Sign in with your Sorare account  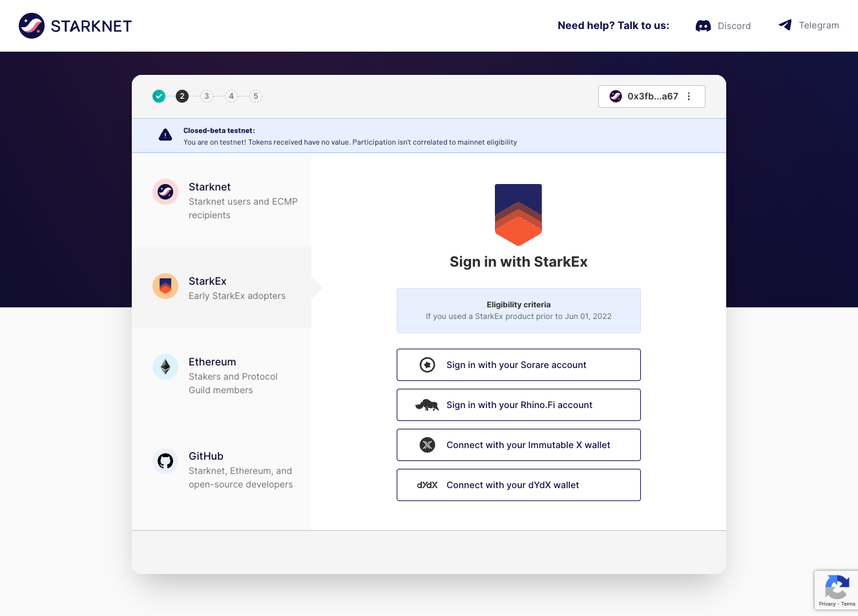519,365
